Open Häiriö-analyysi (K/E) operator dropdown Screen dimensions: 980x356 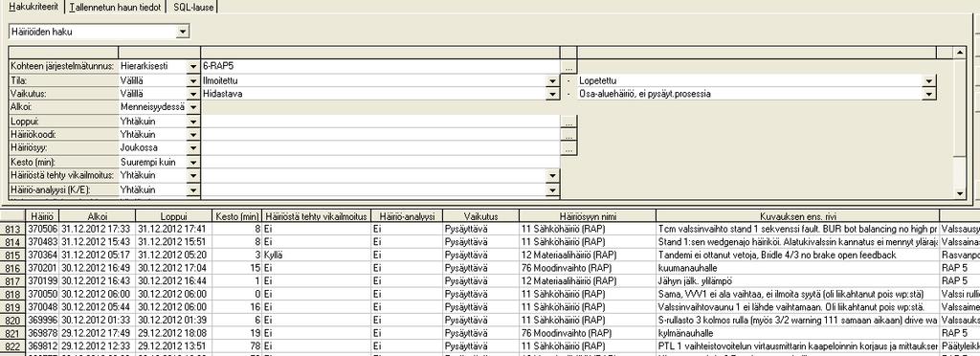(x=192, y=189)
